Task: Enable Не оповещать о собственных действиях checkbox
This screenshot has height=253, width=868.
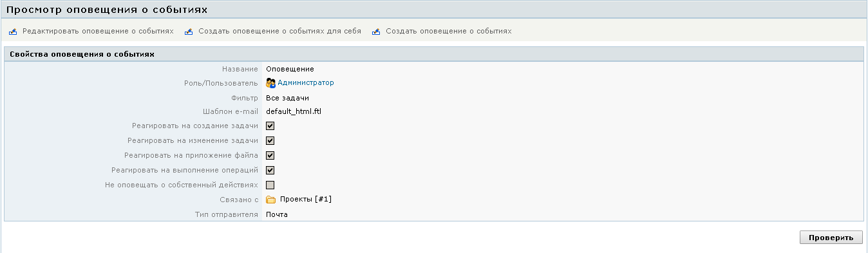Action: (x=270, y=185)
